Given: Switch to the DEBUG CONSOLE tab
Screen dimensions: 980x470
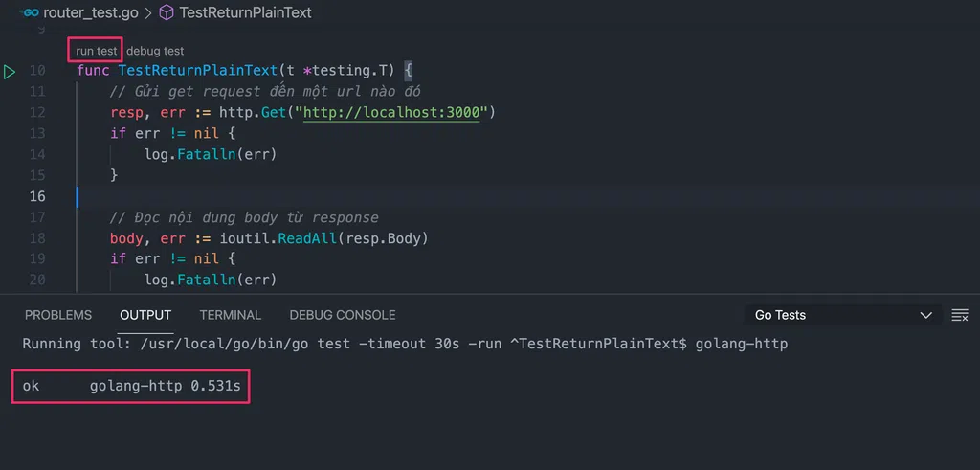Looking at the screenshot, I should (x=343, y=315).
